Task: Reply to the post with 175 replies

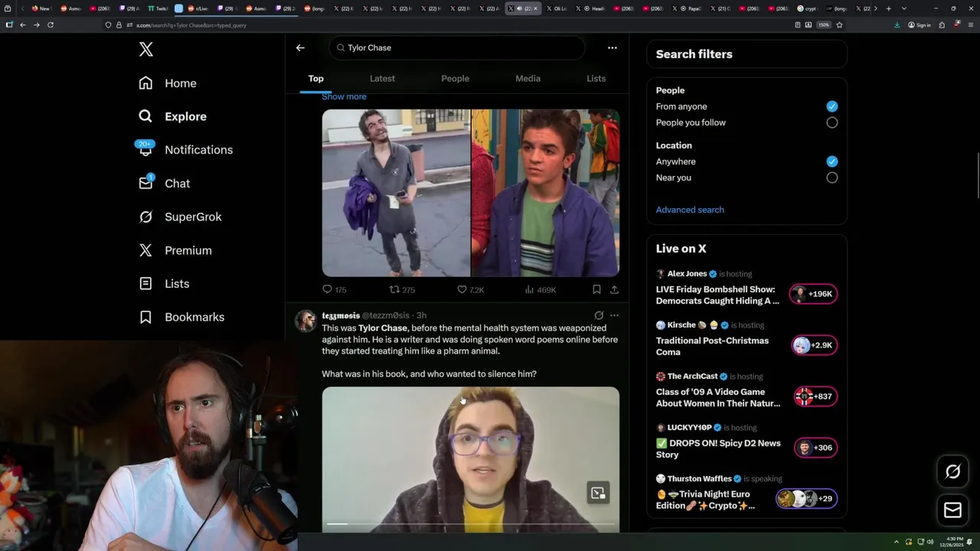Action: pos(335,289)
